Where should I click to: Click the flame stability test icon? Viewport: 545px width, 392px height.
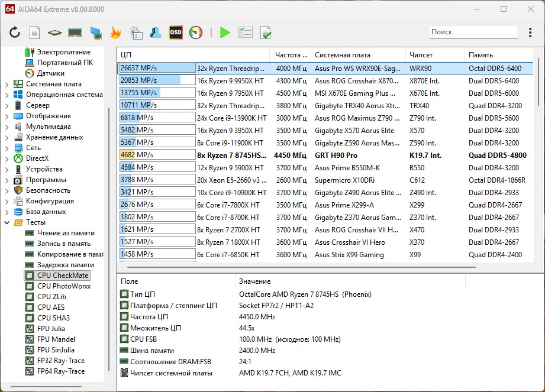pyautogui.click(x=116, y=33)
